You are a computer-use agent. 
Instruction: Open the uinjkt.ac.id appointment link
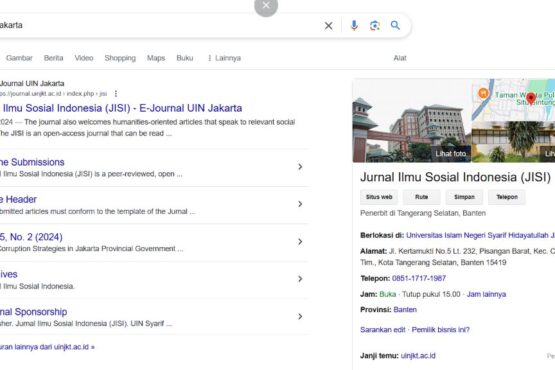point(418,355)
